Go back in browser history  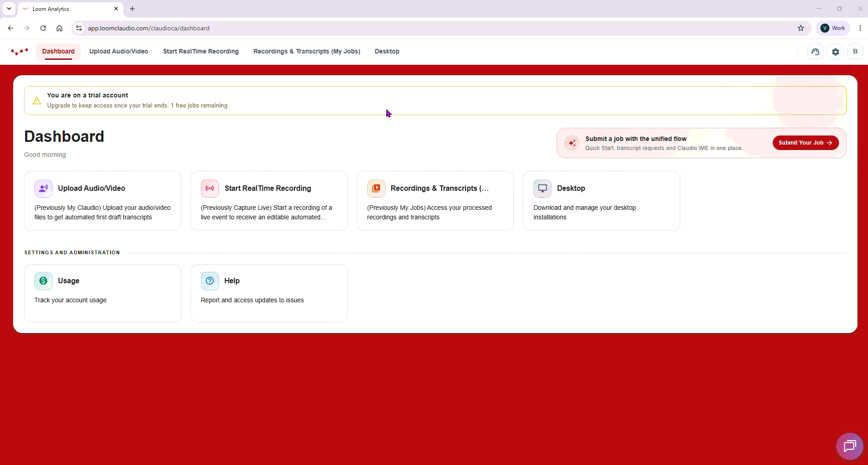(x=10, y=28)
